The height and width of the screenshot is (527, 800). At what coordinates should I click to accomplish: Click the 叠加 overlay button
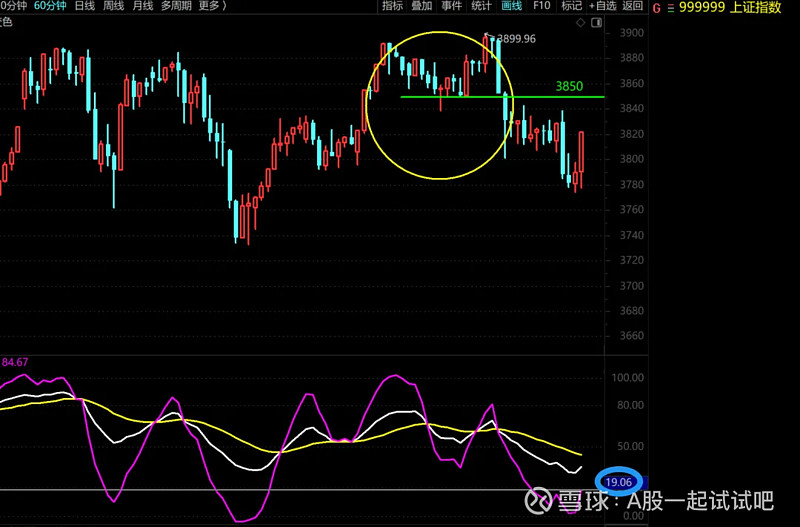click(x=422, y=6)
